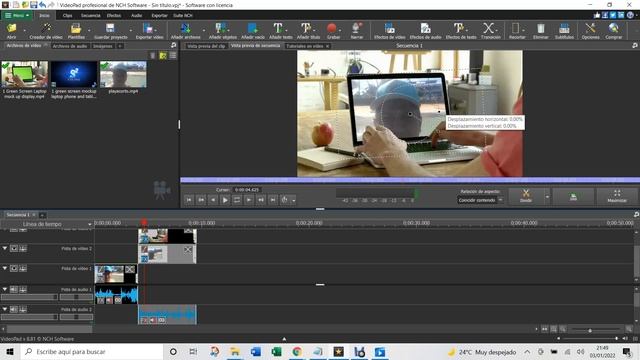Image resolution: width=640 pixels, height=360 pixels.
Task: Click the search icon in media bin
Action: point(173,45)
